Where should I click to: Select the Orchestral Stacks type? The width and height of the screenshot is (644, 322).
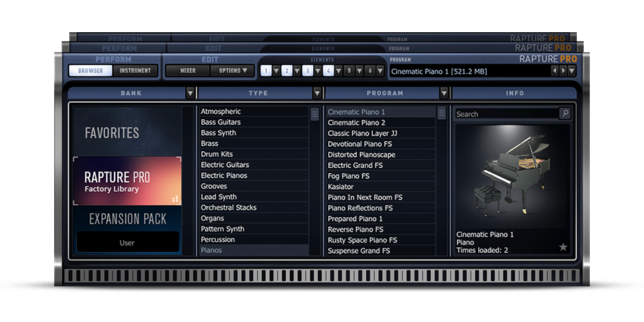point(253,208)
